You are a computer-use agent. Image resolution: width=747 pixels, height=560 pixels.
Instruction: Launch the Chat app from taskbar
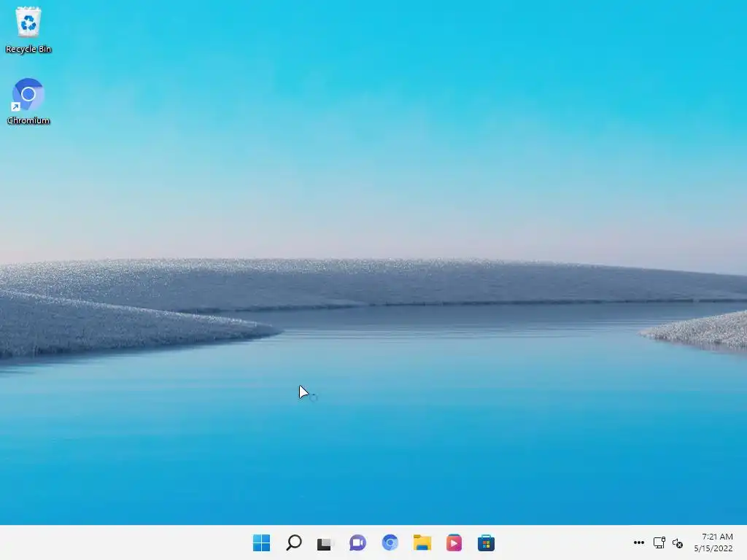pyautogui.click(x=357, y=542)
